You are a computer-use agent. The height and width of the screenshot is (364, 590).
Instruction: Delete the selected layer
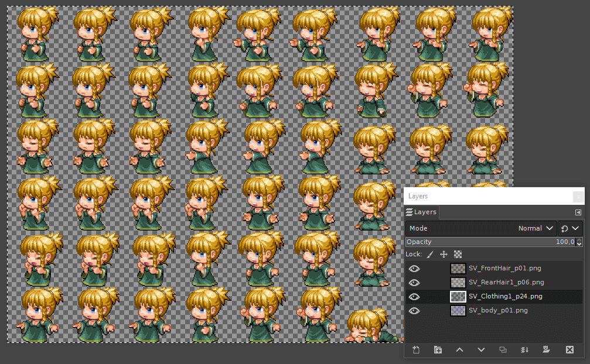click(569, 349)
